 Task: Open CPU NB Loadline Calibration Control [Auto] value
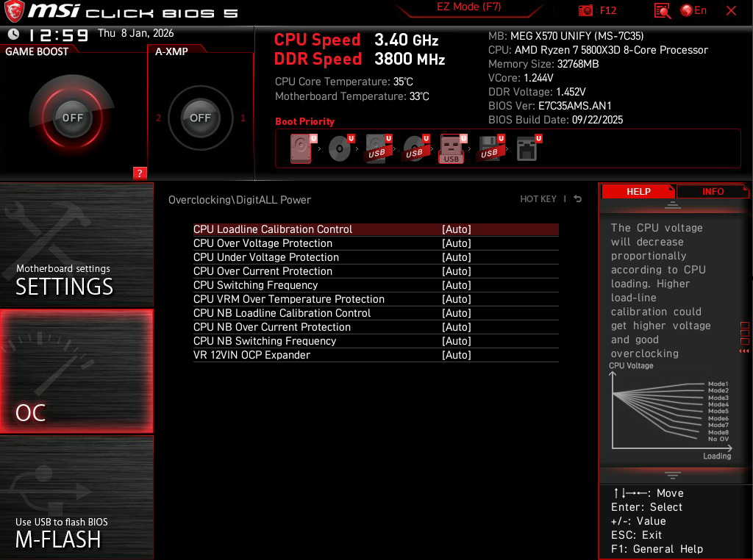pos(456,313)
